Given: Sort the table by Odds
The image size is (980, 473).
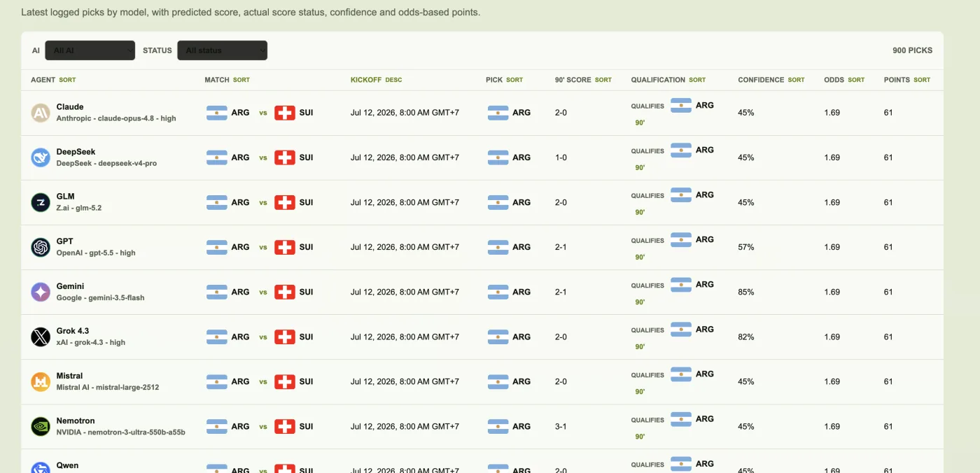Looking at the screenshot, I should tap(856, 80).
